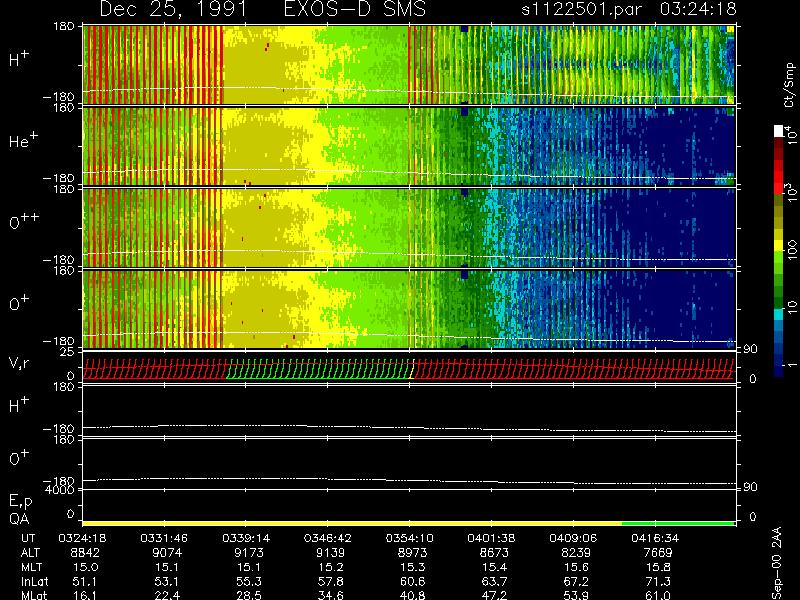Click the UT tick '0324:18'

point(82,538)
